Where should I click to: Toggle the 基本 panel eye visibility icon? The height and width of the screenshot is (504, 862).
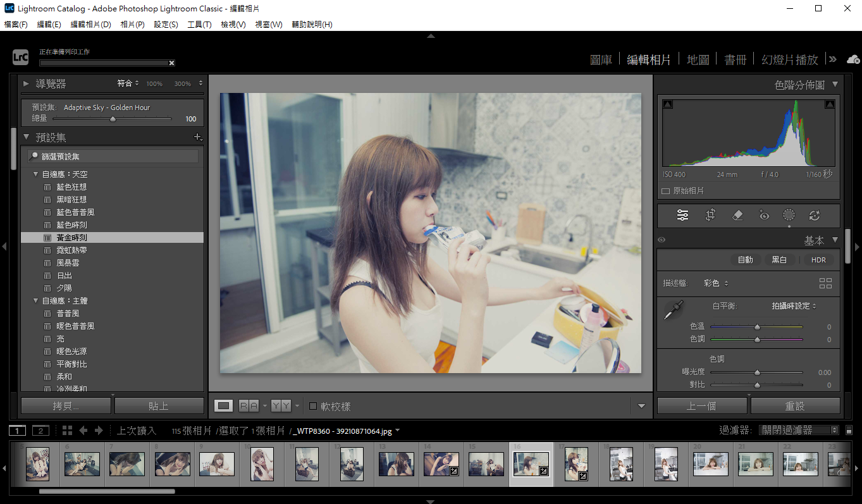pyautogui.click(x=662, y=240)
